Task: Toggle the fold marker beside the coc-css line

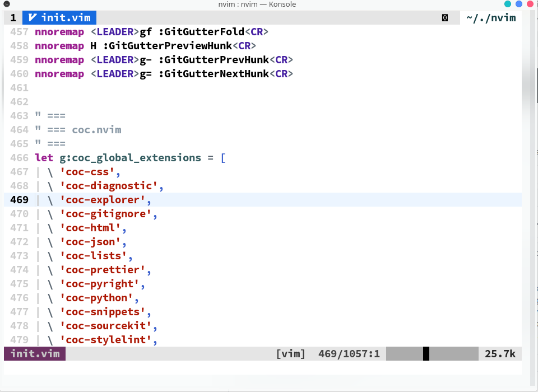Action: coord(37,172)
